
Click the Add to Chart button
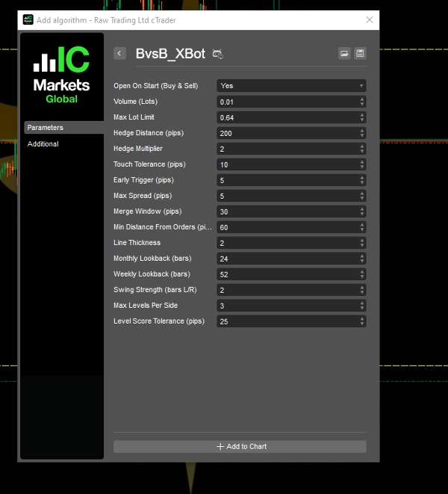click(x=240, y=446)
